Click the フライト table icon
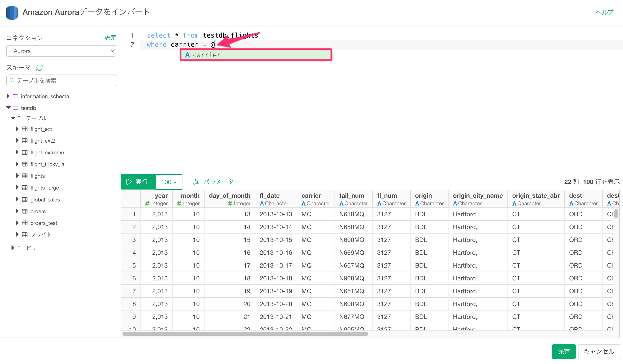The height and width of the screenshot is (364, 623). tap(25, 235)
